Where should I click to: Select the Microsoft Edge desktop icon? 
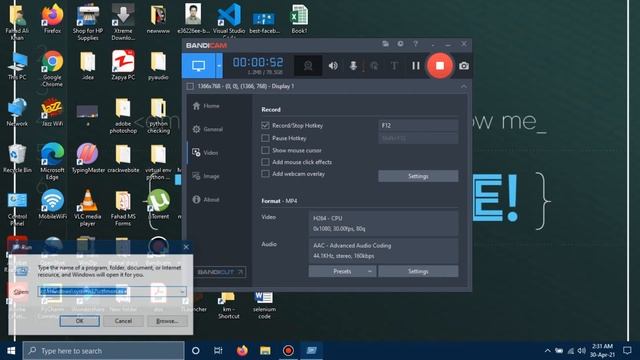tap(52, 161)
